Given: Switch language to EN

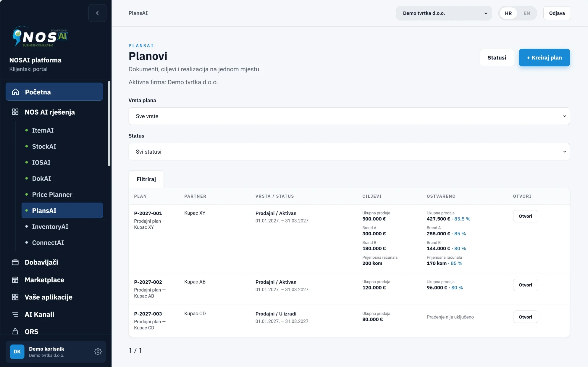Looking at the screenshot, I should click(527, 13).
